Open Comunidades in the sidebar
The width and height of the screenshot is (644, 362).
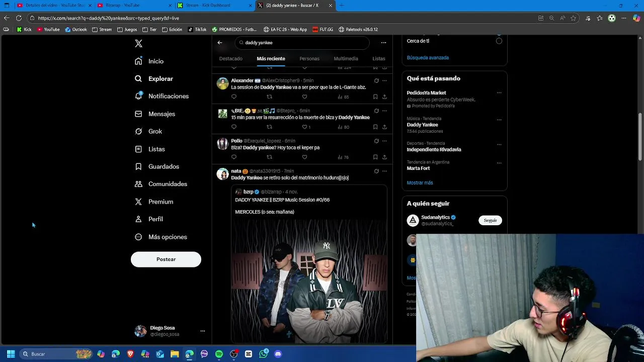click(161, 184)
